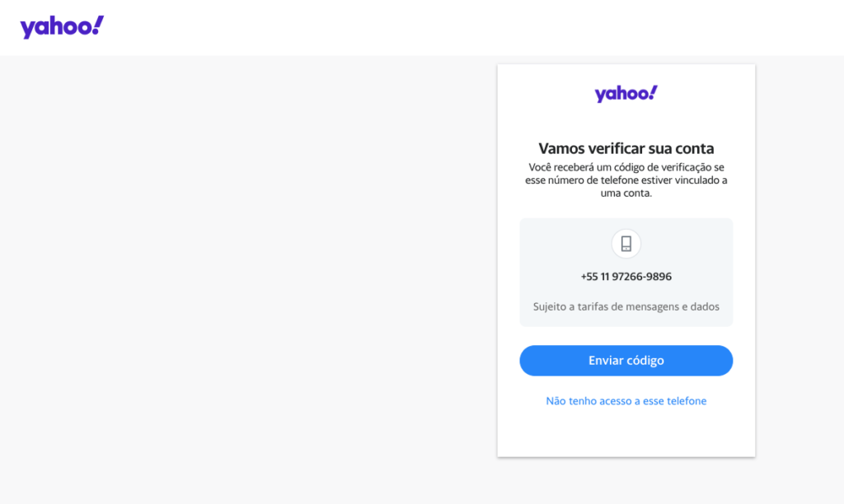
Task: Open Não tenho acesso a esse telefone
Action: tap(626, 400)
